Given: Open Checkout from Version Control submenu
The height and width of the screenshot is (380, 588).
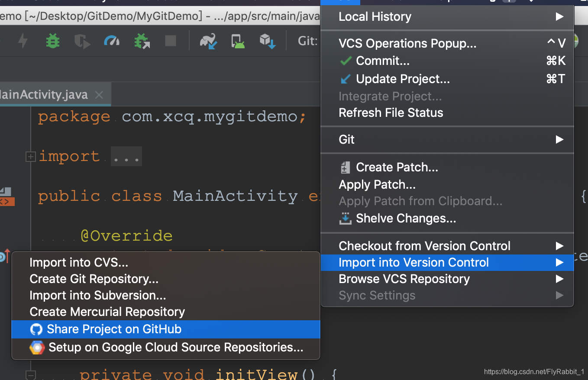Looking at the screenshot, I should click(x=447, y=246).
